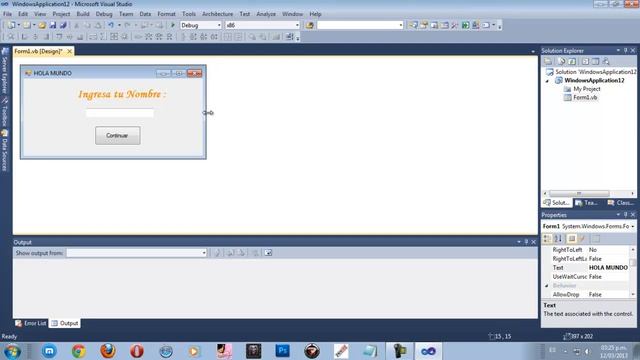Launch Chrome from the taskbar
The height and width of the screenshot is (360, 640).
point(79,351)
